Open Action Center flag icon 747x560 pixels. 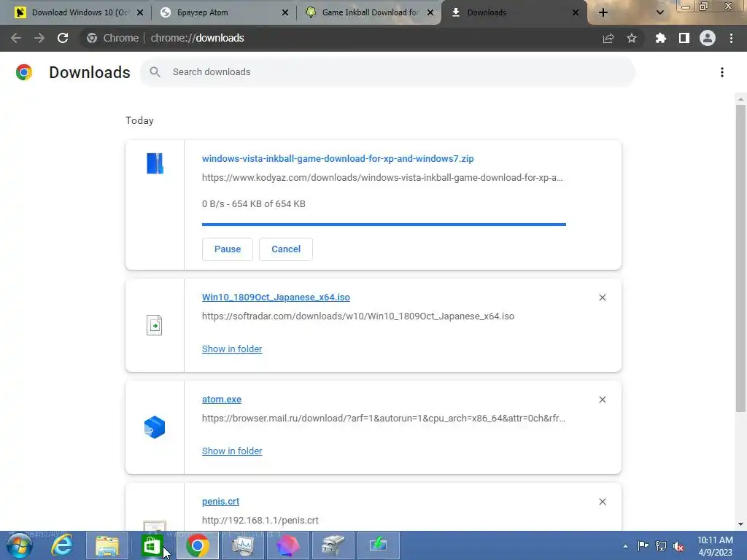pos(643,545)
